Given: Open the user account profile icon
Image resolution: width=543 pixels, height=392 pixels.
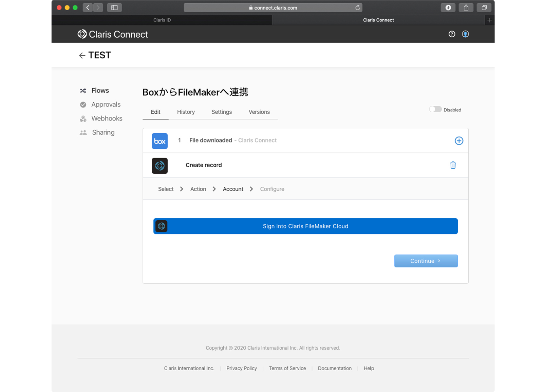Looking at the screenshot, I should [465, 34].
